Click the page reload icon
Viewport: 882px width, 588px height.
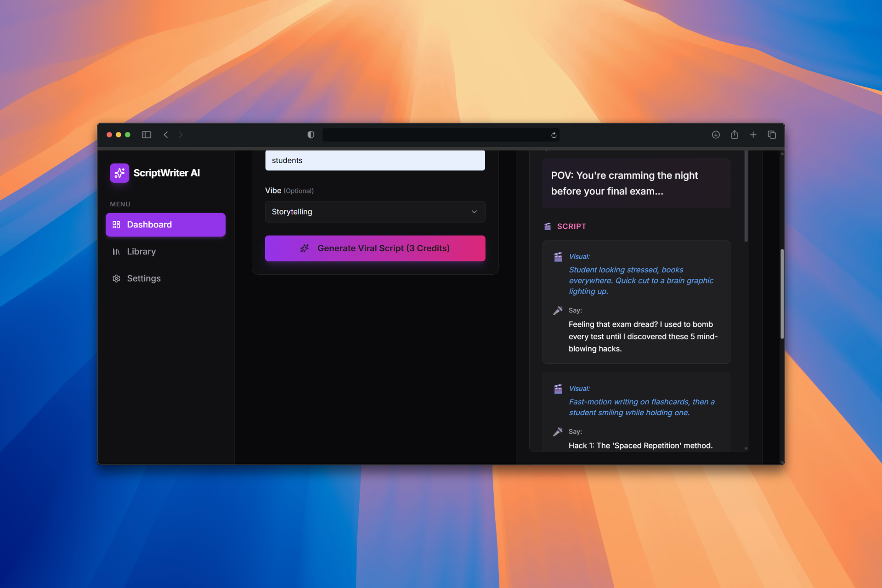coord(553,135)
